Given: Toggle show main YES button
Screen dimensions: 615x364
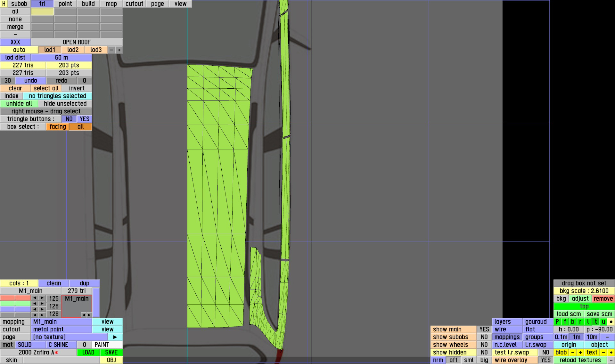Looking at the screenshot, I should [484, 329].
